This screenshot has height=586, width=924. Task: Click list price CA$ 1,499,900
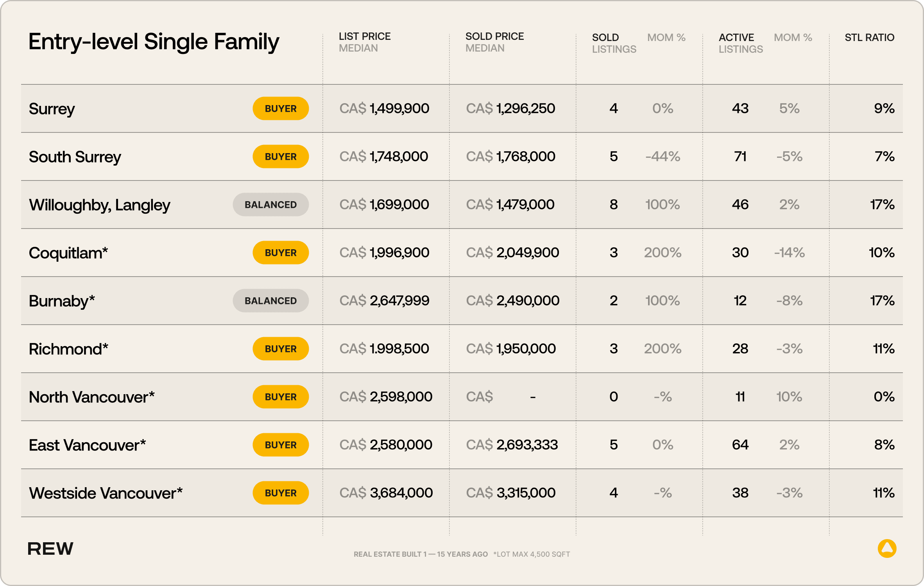(384, 108)
